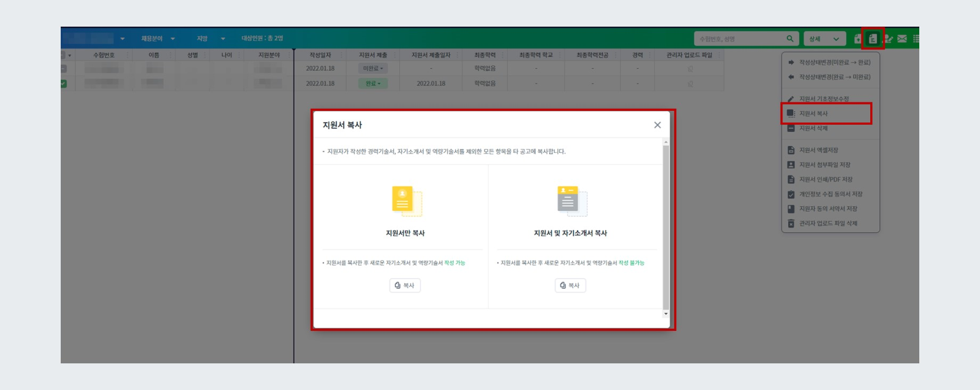Click the person-edit icon in toolbar

tap(888, 39)
